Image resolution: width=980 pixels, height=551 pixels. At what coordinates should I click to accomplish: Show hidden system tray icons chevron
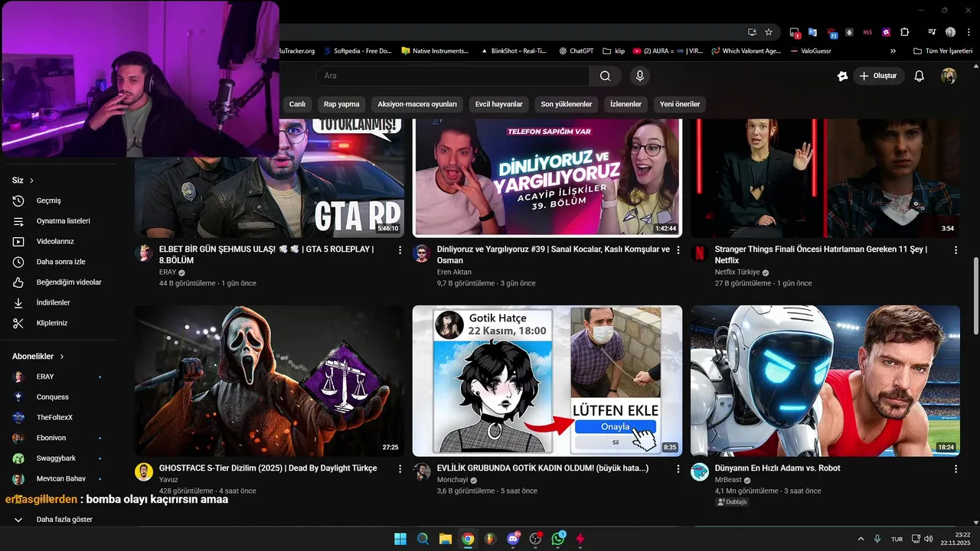[861, 539]
